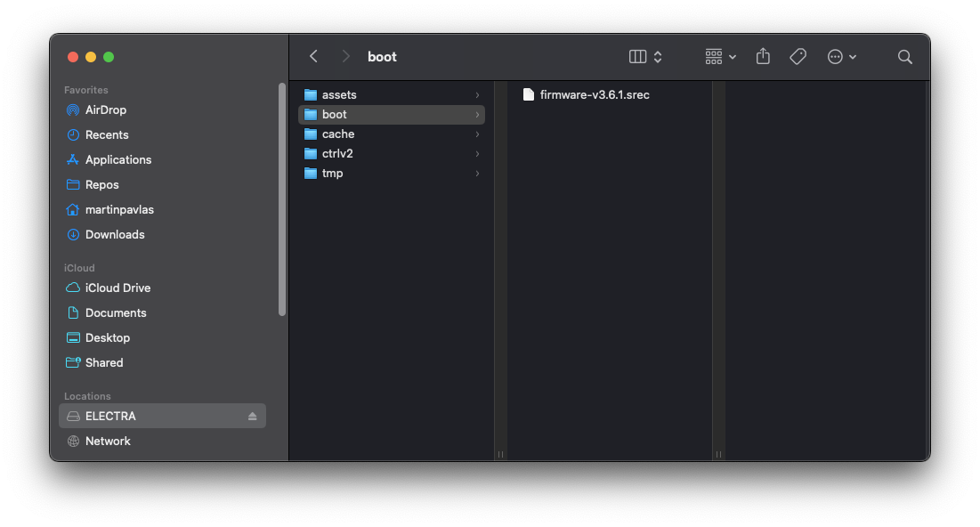The width and height of the screenshot is (980, 527).
Task: Select firmware-v3.6.1.srec file
Action: point(587,95)
